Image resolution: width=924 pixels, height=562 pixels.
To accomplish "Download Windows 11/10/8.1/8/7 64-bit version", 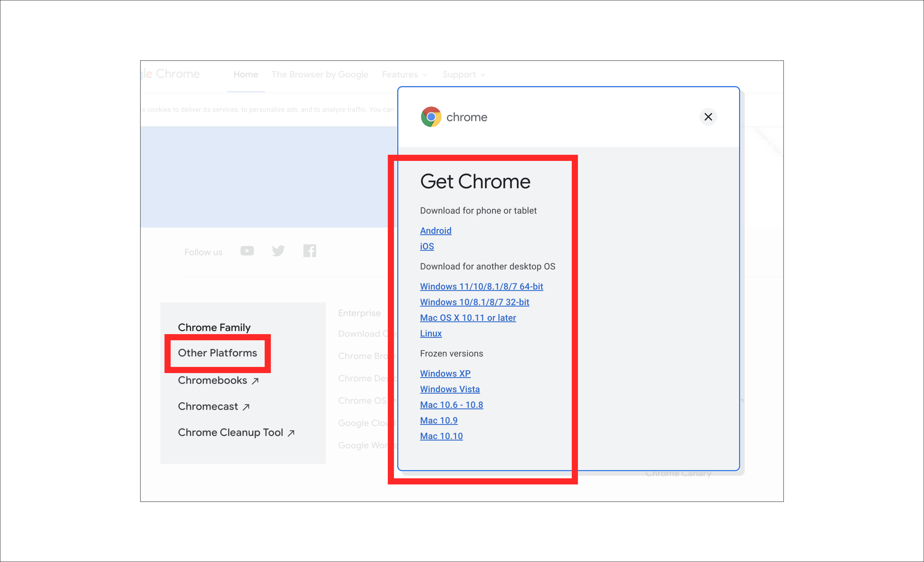I will (x=481, y=287).
